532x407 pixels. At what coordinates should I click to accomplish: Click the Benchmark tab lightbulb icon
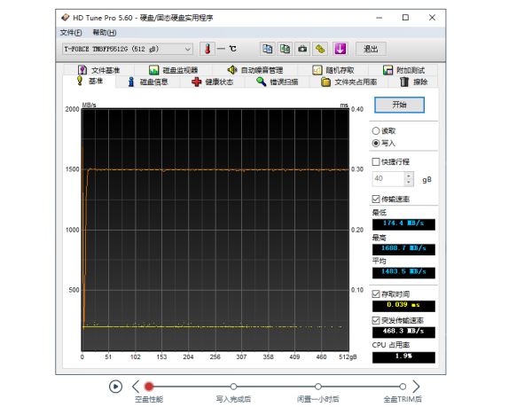80,81
